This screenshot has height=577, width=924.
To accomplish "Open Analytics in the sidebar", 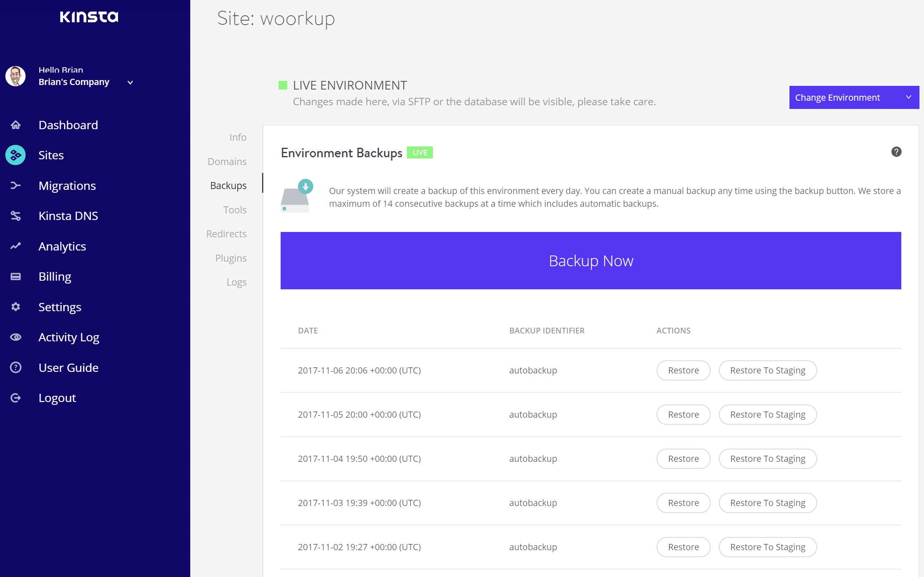I will (62, 246).
